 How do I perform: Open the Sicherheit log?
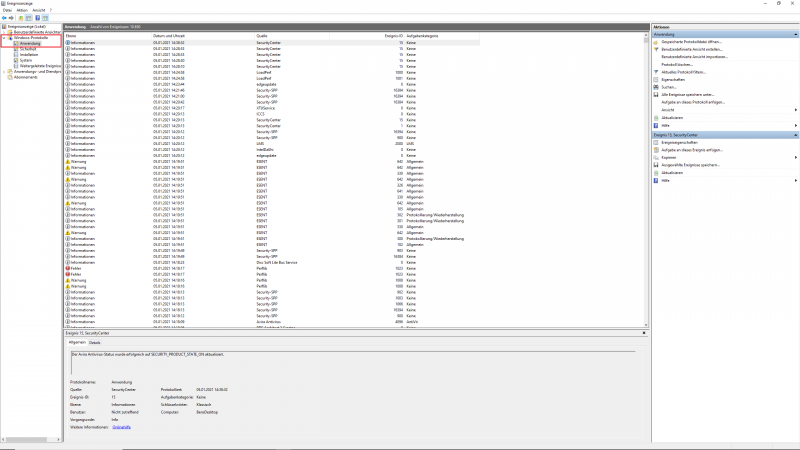coord(28,49)
